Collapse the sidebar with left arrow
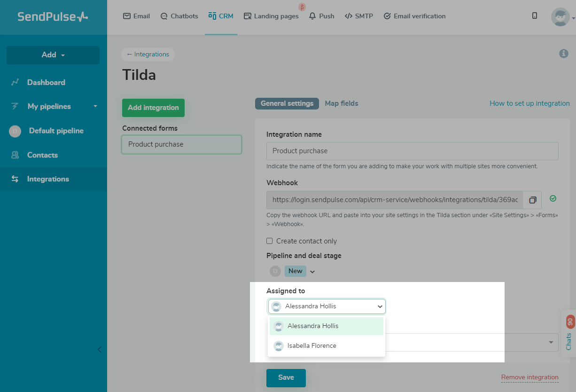 [99, 349]
